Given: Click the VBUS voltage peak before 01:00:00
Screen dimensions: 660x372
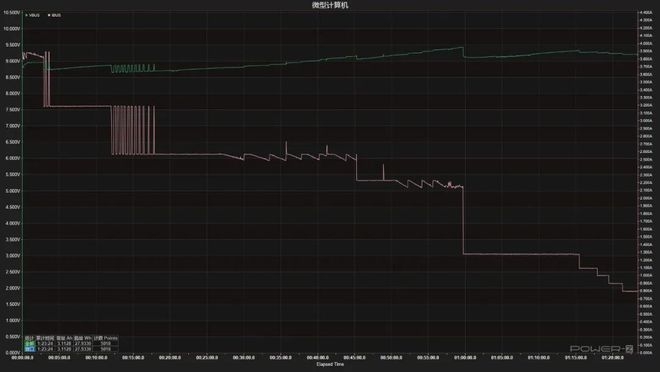Looking at the screenshot, I should point(462,48).
